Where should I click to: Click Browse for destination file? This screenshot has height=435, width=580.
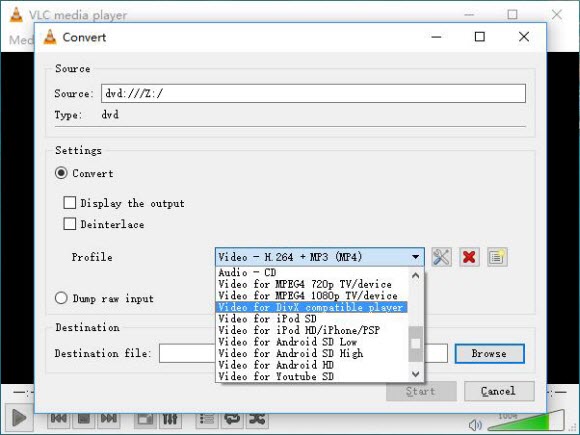[489, 354]
